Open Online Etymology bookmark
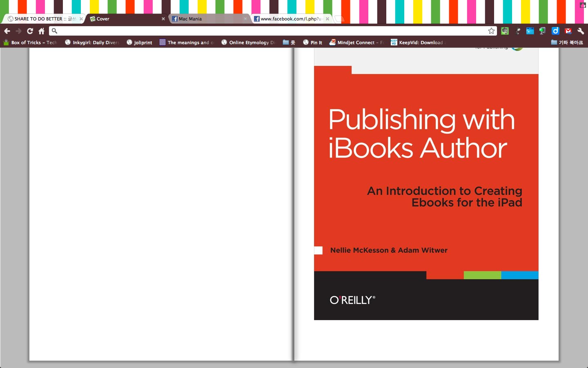The height and width of the screenshot is (368, 588). point(248,43)
